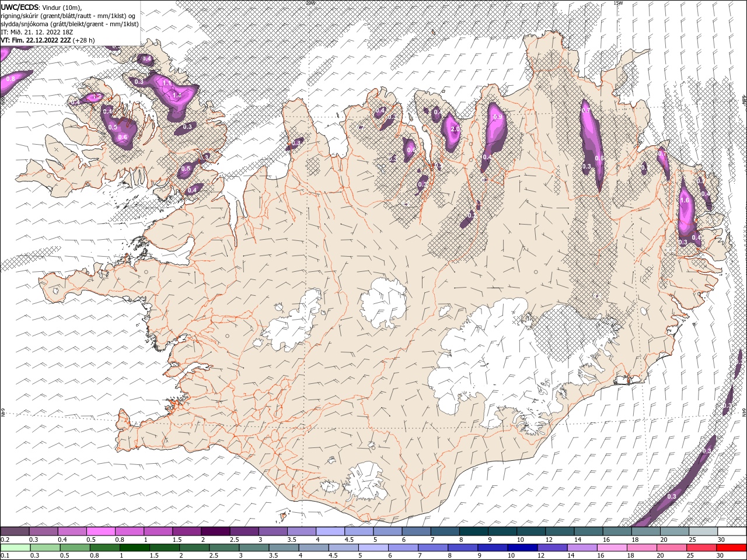The height and width of the screenshot is (560, 747).
Task: Click the '1.1' value over the Westfjords
Action: tap(167, 83)
